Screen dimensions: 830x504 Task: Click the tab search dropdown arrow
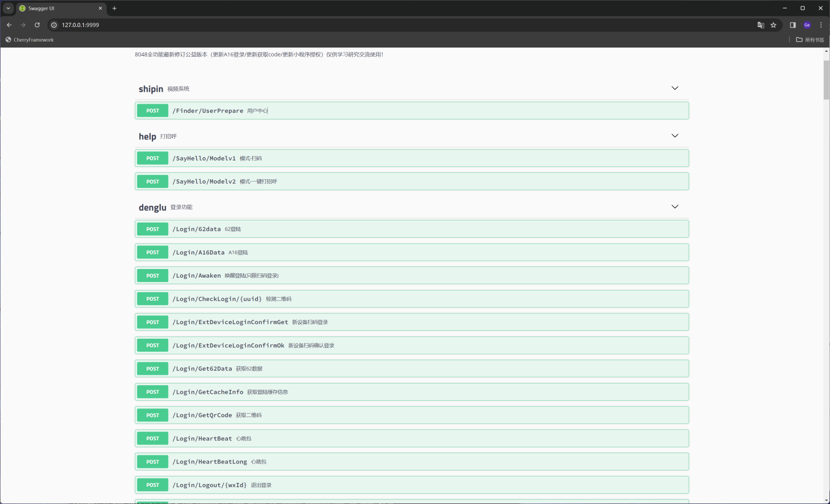coord(8,8)
